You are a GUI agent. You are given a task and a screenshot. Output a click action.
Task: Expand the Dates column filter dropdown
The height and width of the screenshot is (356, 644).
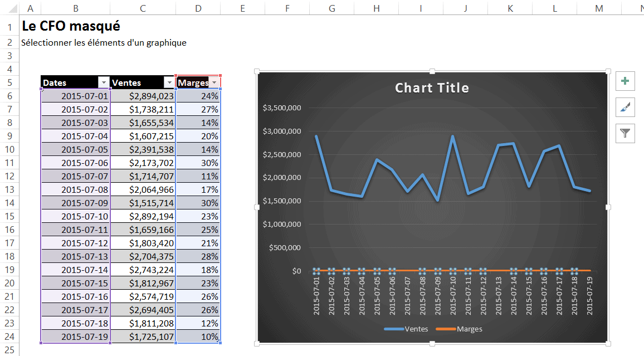tap(103, 82)
